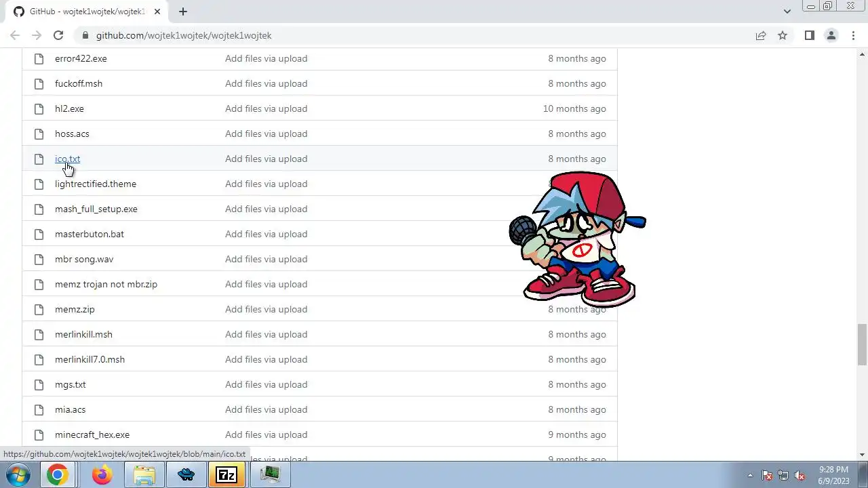868x488 pixels.
Task: Click the Action Center flag tray icon
Action: coord(767,475)
